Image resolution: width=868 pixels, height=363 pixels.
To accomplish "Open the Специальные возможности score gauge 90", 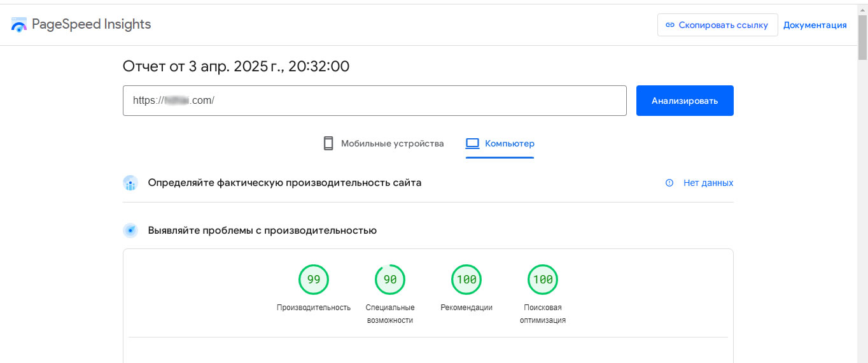I will coord(390,280).
